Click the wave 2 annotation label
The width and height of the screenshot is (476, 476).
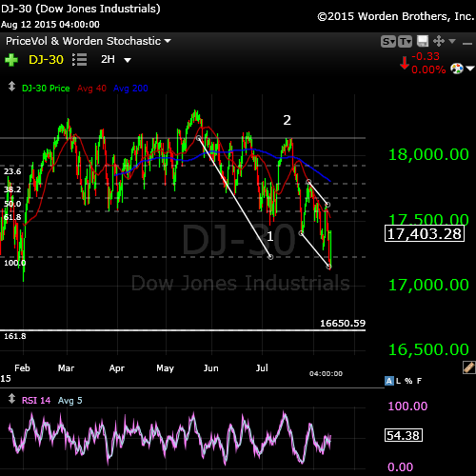tap(287, 120)
